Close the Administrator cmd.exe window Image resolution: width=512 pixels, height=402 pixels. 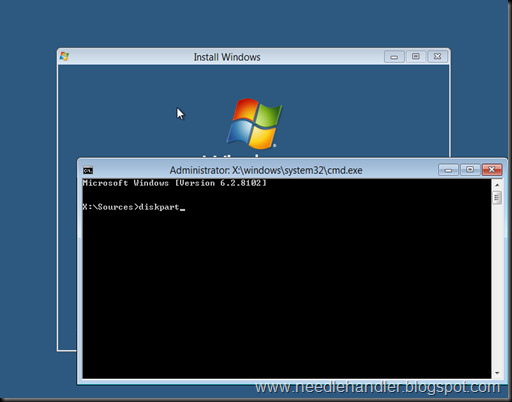pyautogui.click(x=492, y=170)
